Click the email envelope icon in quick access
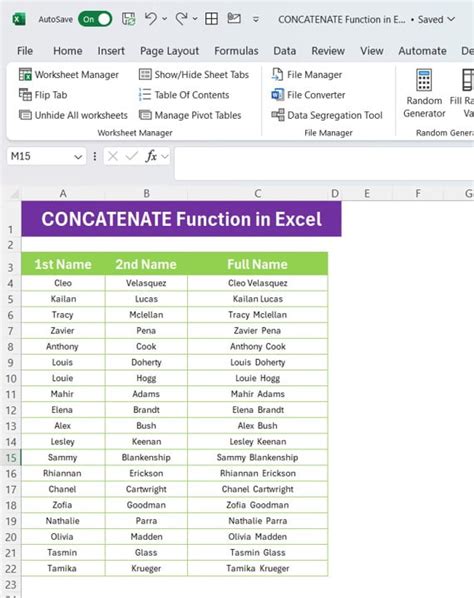The image size is (474, 598). point(234,18)
